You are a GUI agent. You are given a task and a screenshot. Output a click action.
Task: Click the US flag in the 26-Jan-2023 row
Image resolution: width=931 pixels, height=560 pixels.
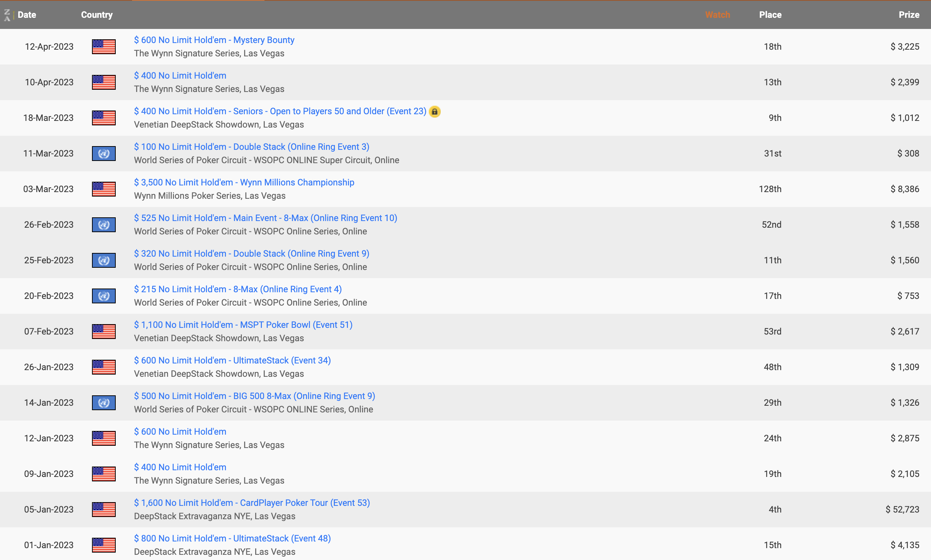(x=104, y=367)
